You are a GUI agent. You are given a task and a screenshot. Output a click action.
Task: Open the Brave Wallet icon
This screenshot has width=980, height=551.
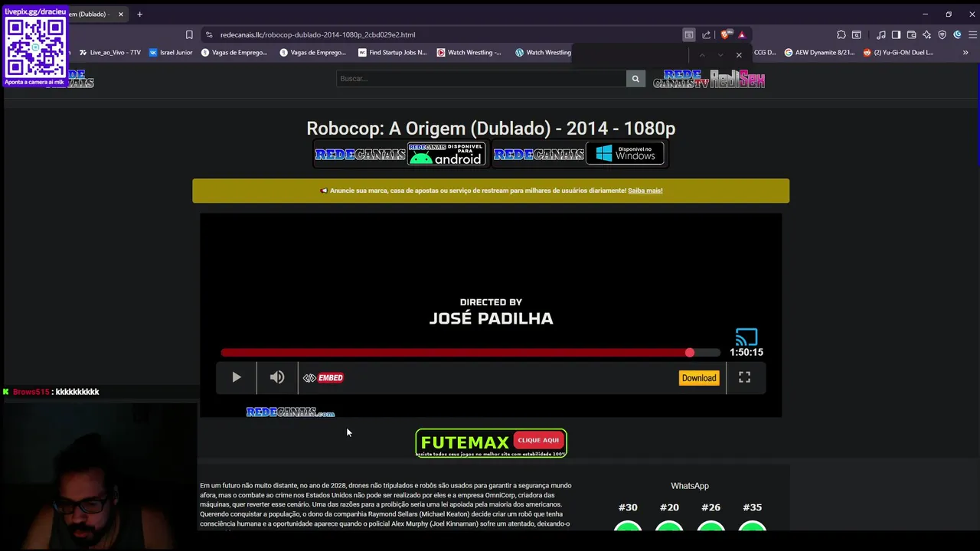click(912, 34)
